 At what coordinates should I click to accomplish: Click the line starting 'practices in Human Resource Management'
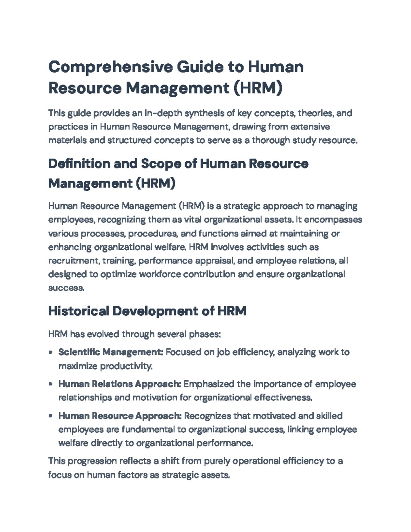(189, 127)
